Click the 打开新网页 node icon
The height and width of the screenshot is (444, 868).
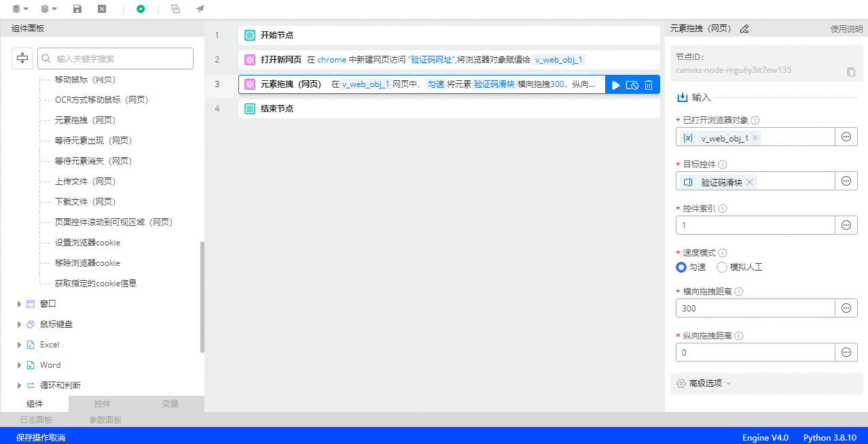[x=249, y=60]
